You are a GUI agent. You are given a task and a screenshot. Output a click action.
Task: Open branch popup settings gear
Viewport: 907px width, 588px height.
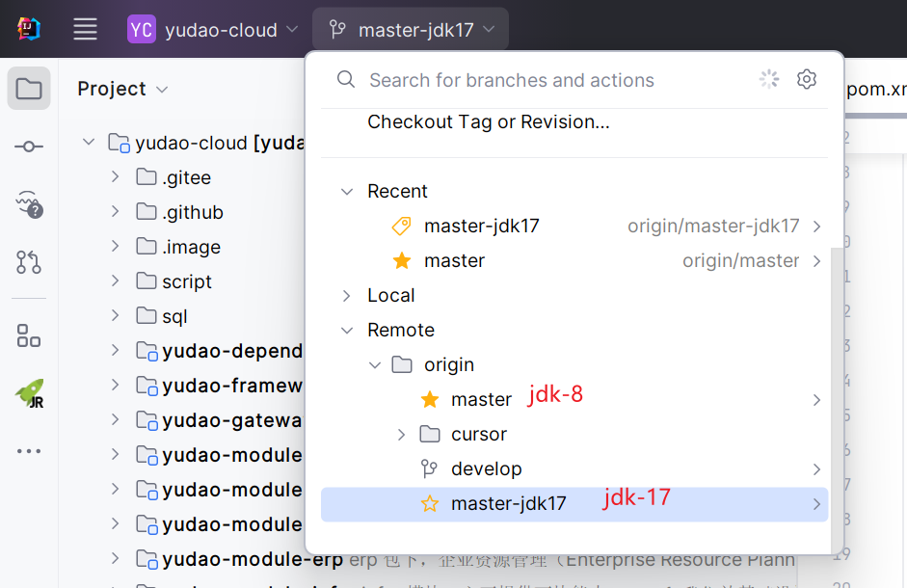807,79
